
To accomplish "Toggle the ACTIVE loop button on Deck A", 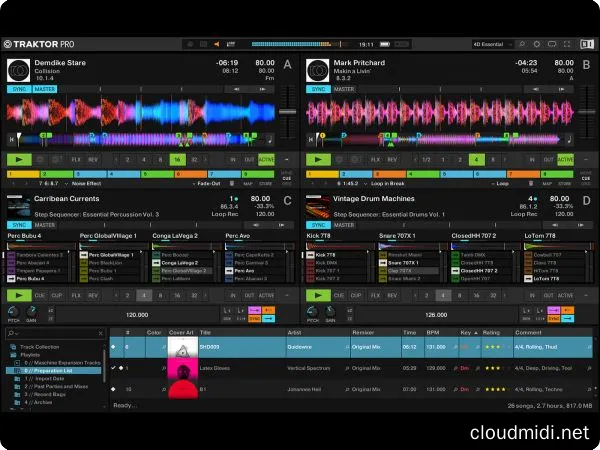I will [x=267, y=159].
